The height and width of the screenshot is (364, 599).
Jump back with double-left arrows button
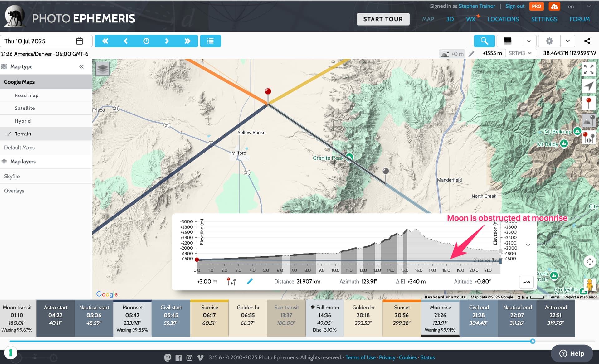pos(105,41)
